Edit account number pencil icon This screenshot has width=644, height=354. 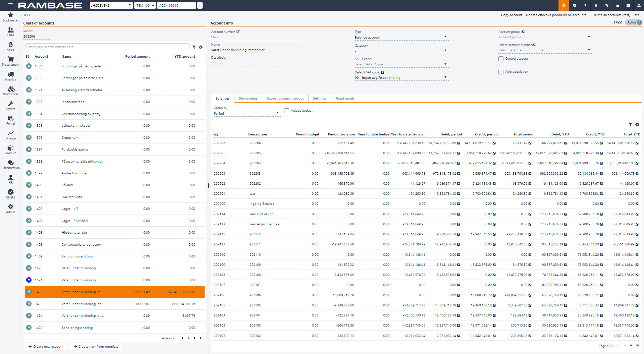tap(238, 32)
